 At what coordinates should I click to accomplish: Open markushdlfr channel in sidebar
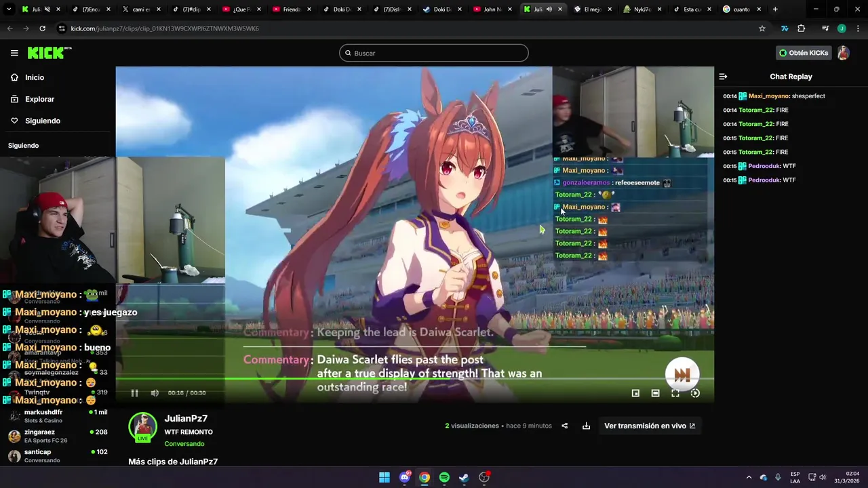click(58, 416)
